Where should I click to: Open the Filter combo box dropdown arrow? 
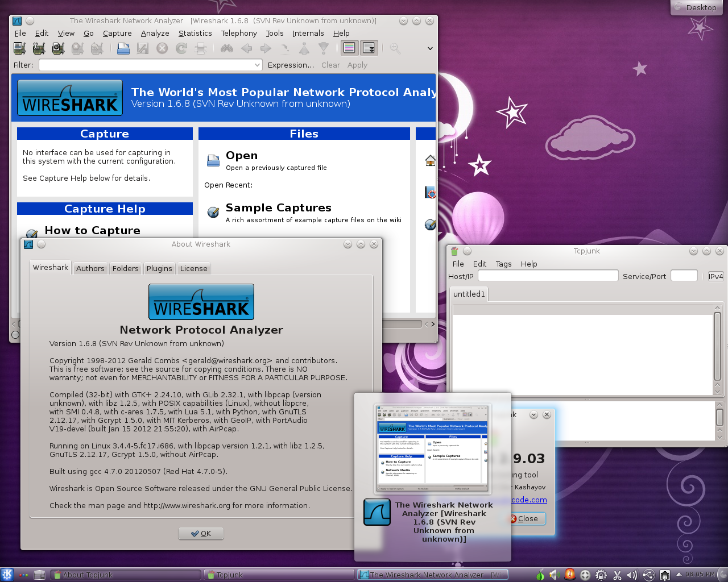[x=257, y=65]
